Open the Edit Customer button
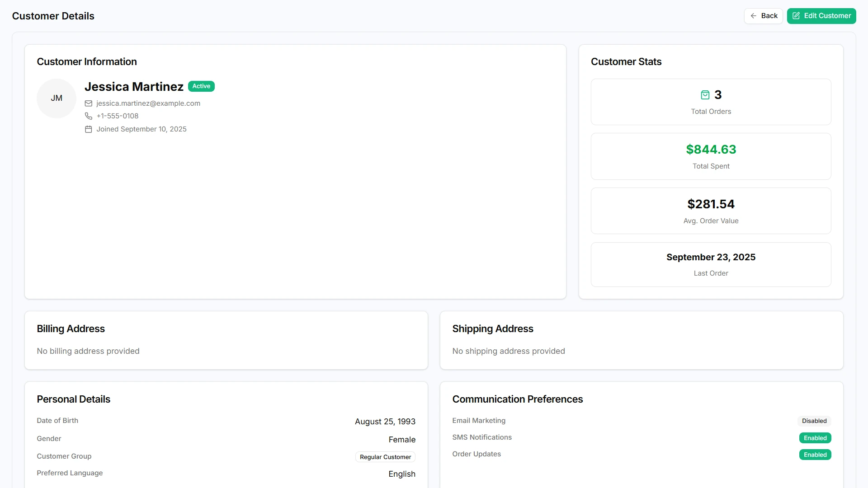This screenshot has height=488, width=868. 821,16
